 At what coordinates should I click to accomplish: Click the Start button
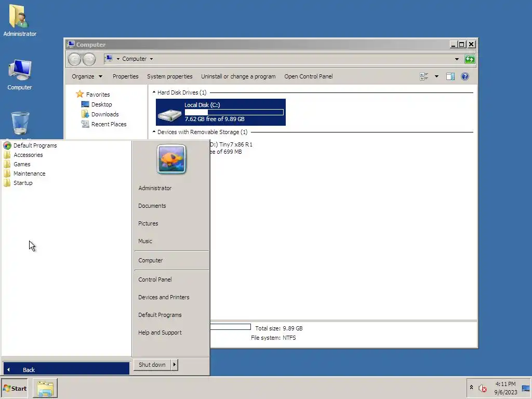point(15,388)
